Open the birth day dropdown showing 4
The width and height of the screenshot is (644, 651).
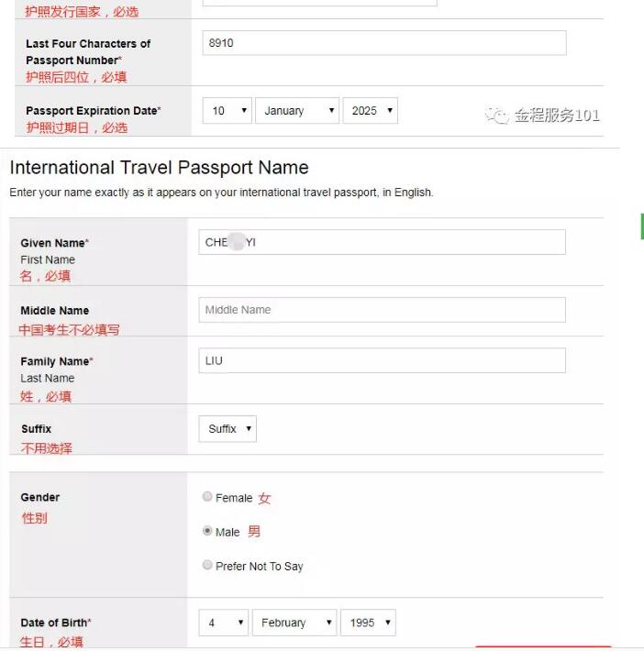(x=224, y=623)
